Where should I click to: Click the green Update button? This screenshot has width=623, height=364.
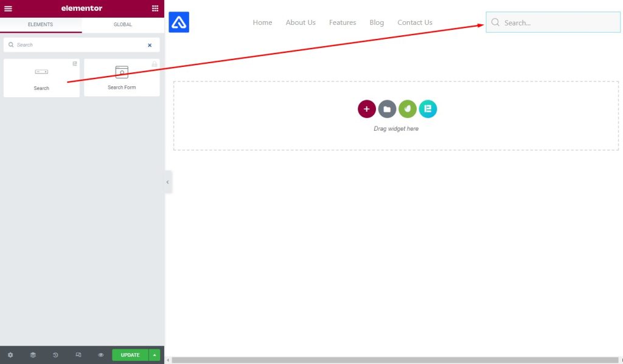[130, 355]
